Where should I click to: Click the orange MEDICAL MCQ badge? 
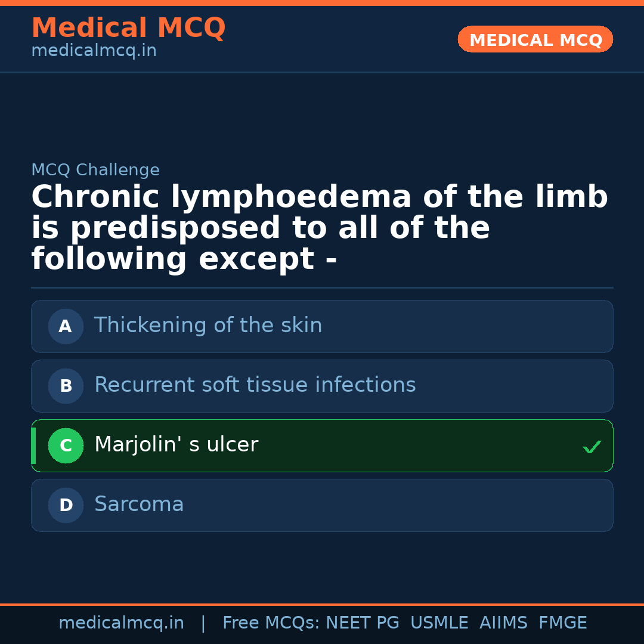coord(535,39)
